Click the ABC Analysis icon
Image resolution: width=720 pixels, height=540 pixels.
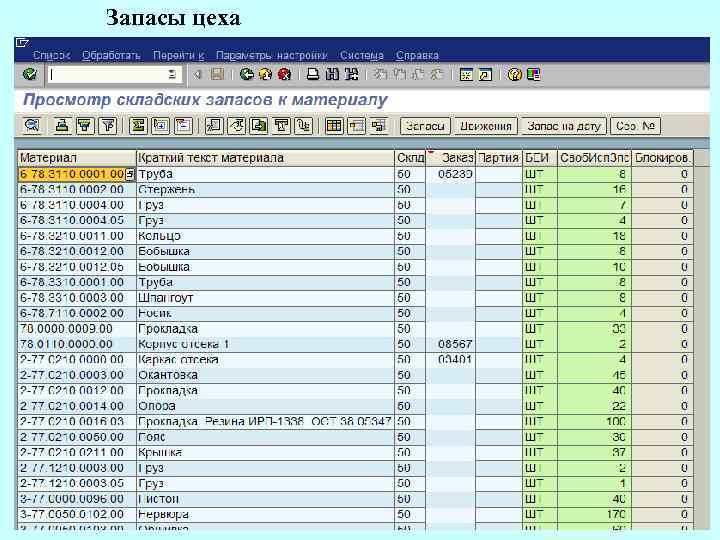pos(304,125)
